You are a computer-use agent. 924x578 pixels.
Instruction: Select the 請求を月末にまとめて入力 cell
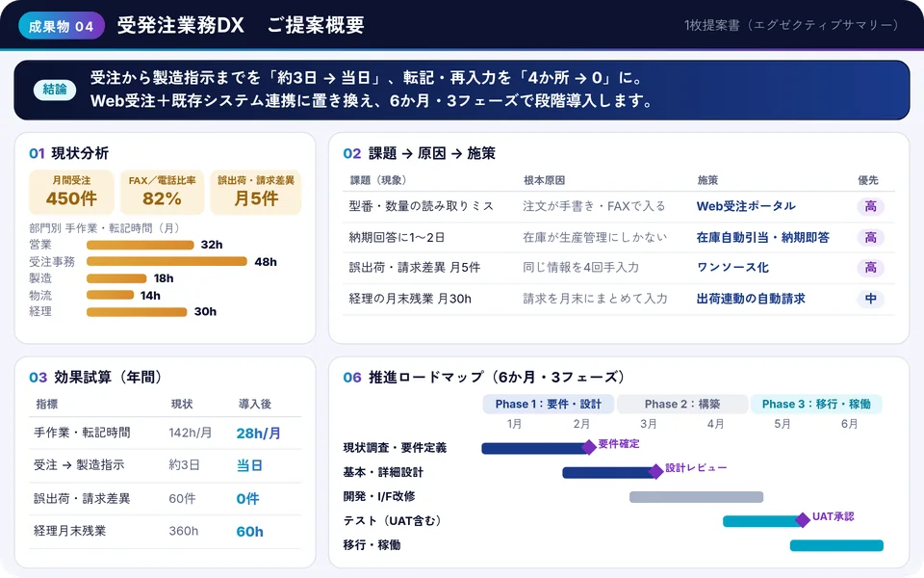pos(595,299)
